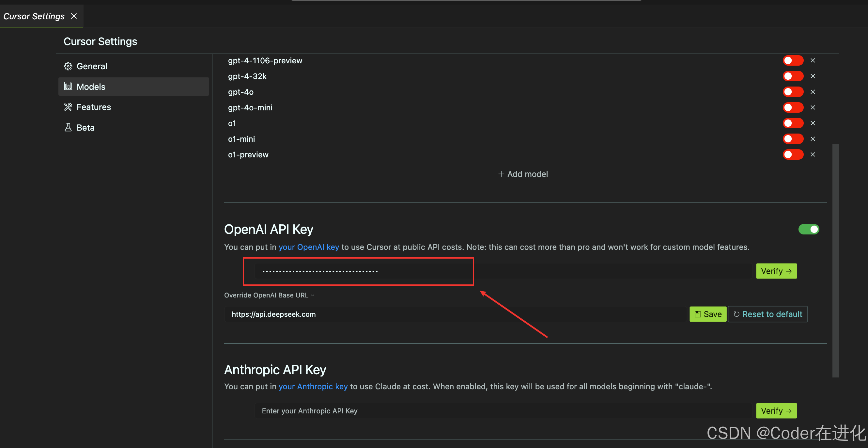Disable the OpenAI API Key toggle

808,229
